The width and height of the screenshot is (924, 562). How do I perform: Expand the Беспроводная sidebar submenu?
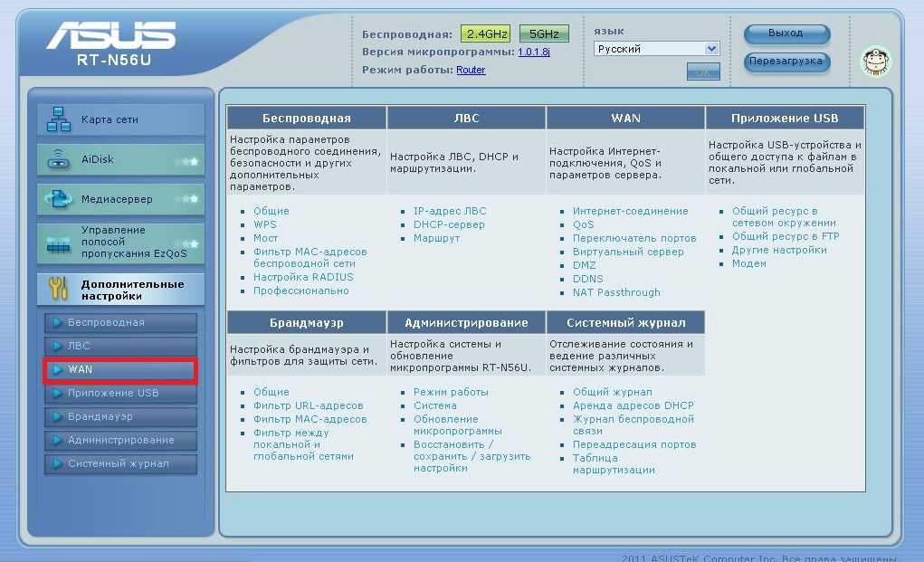[120, 323]
